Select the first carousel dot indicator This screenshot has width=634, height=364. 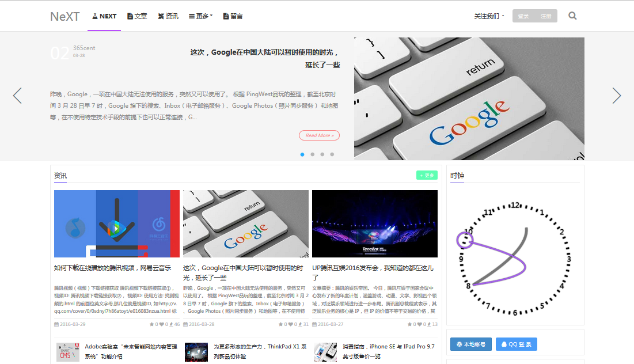point(302,154)
